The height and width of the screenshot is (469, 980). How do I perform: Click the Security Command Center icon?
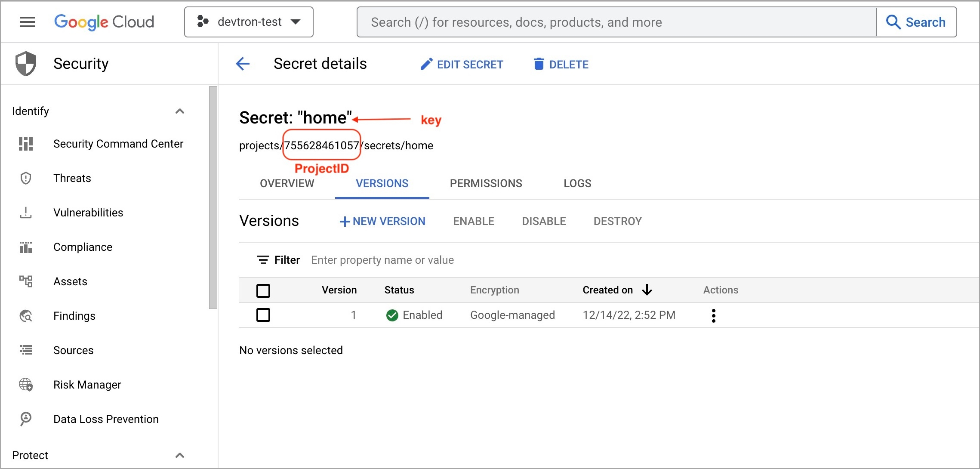[26, 144]
